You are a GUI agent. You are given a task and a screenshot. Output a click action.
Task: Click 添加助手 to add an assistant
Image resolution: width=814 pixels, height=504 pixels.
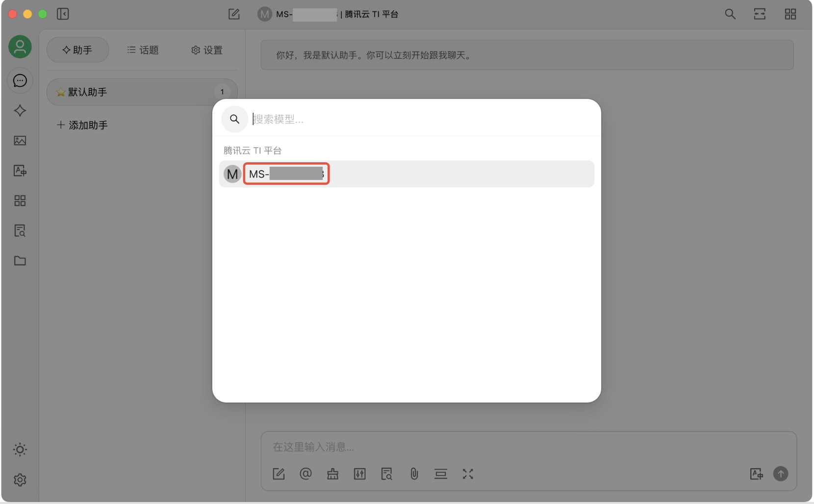pyautogui.click(x=82, y=125)
